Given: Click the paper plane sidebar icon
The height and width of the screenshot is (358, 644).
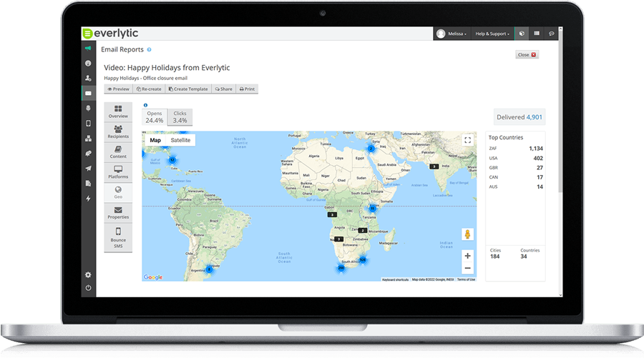Looking at the screenshot, I should coord(88,168).
